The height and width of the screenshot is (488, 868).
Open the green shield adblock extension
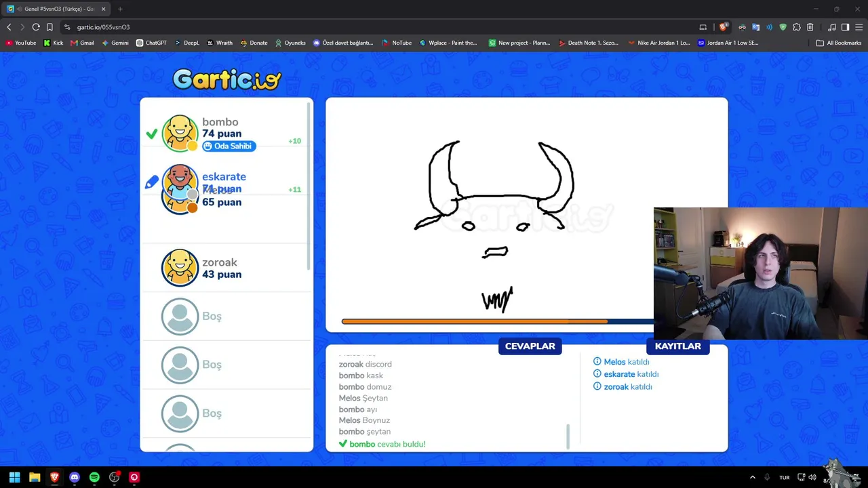coord(783,27)
